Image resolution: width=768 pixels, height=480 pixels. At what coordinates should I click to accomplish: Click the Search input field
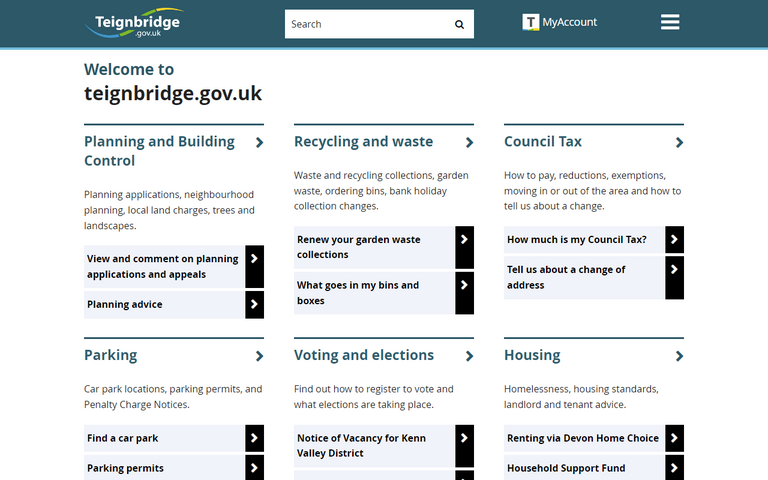point(365,24)
